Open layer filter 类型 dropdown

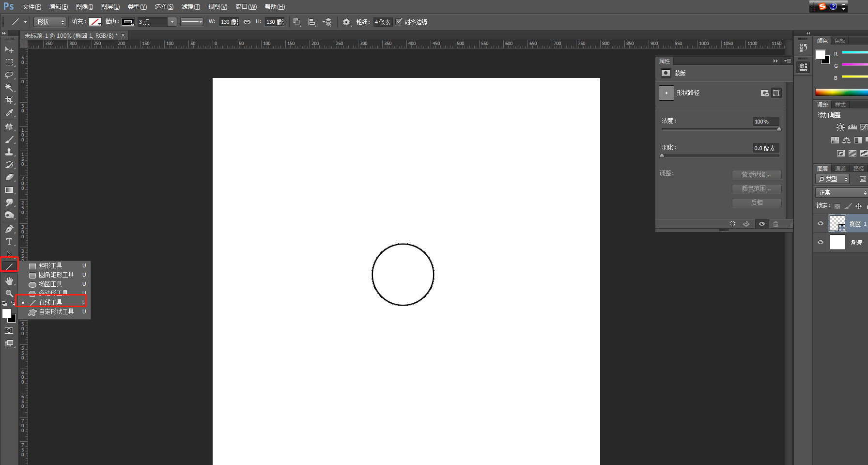833,179
